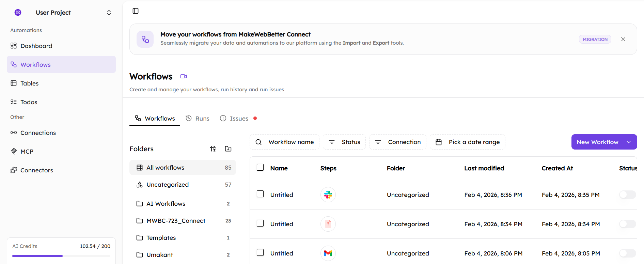The image size is (644, 264).
Task: Open MCP from the sidebar
Action: pyautogui.click(x=27, y=152)
